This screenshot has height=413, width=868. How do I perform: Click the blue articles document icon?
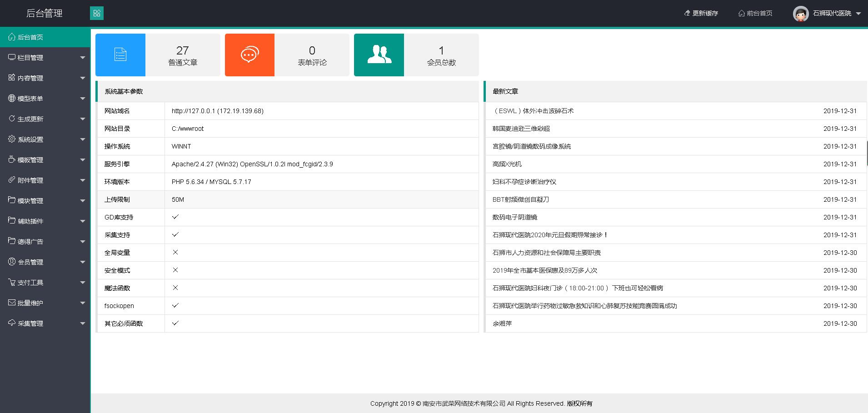pyautogui.click(x=120, y=55)
